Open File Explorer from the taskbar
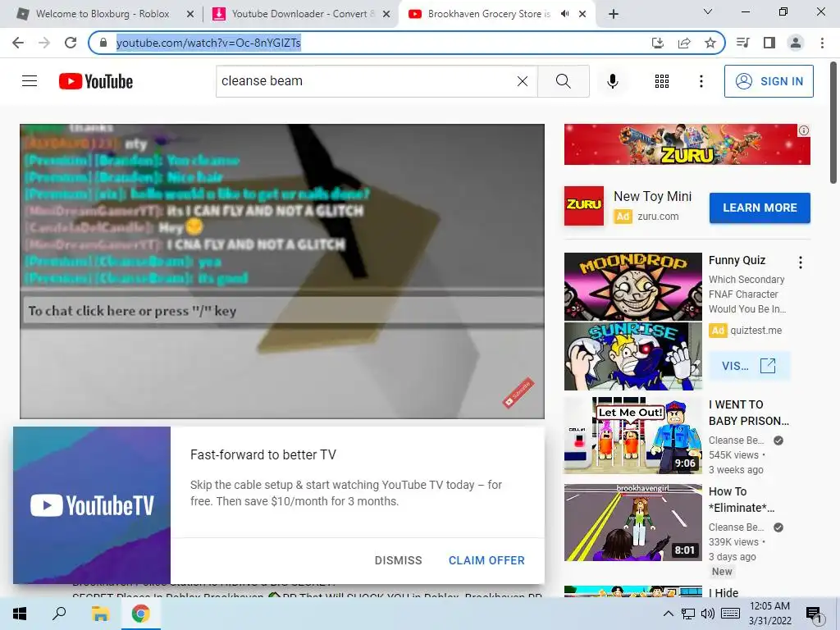Viewport: 840px width, 630px height. (100, 614)
